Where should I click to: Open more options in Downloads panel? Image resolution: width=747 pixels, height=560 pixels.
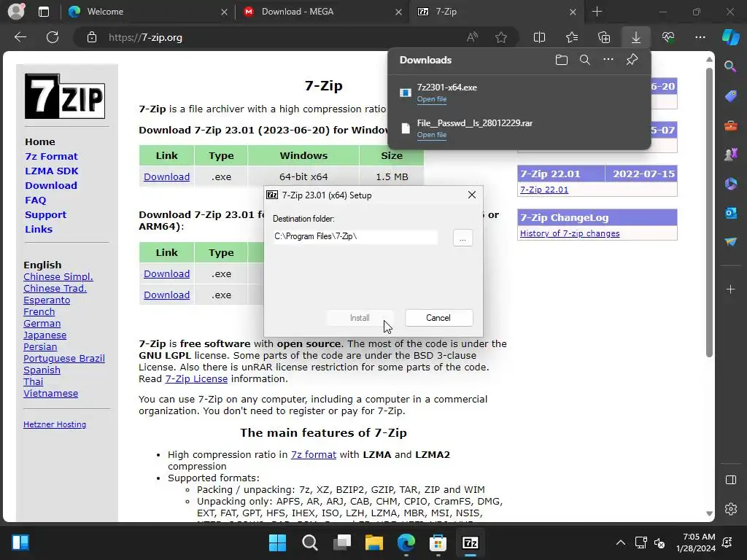click(608, 60)
